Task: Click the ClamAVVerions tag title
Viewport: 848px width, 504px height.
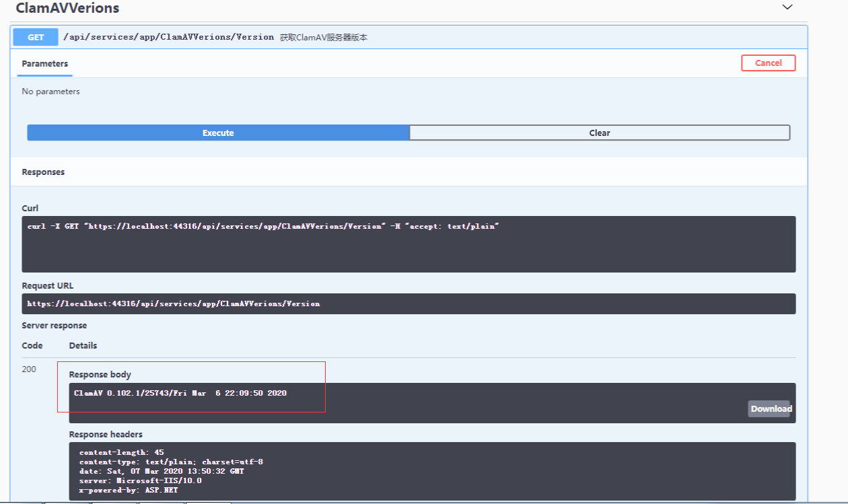Action: click(x=67, y=8)
